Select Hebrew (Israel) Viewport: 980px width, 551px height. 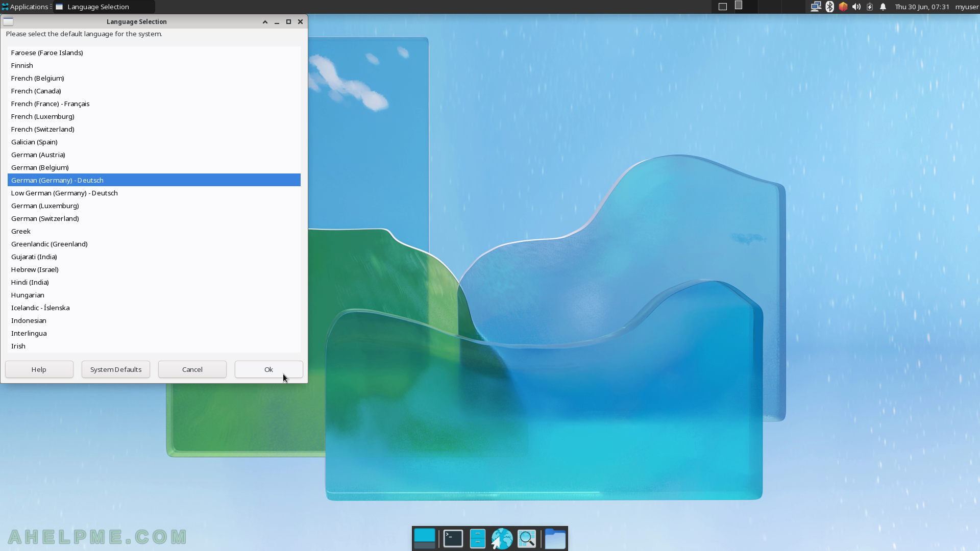pos(154,269)
